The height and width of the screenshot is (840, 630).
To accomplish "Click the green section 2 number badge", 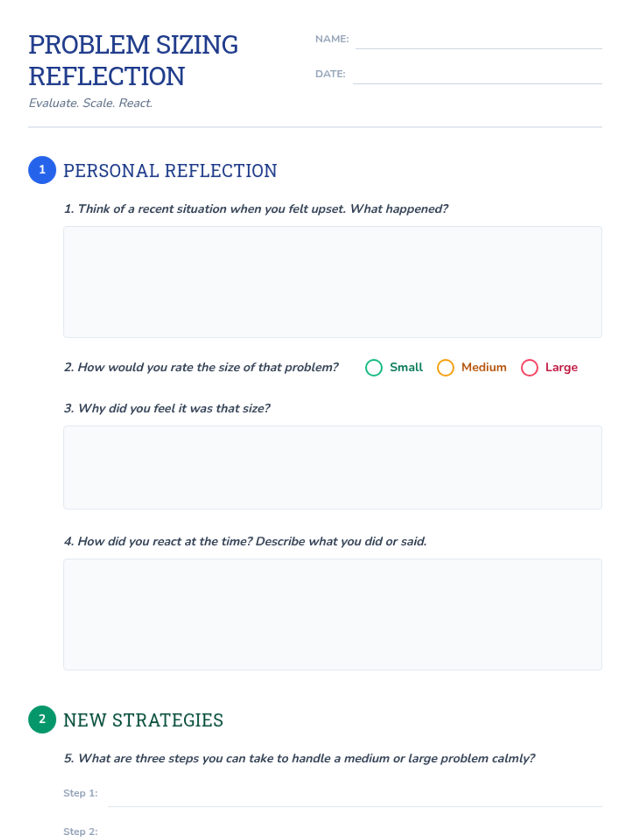I will point(42,719).
